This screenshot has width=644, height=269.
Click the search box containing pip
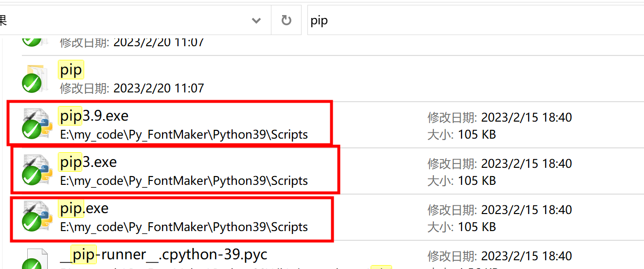(476, 20)
